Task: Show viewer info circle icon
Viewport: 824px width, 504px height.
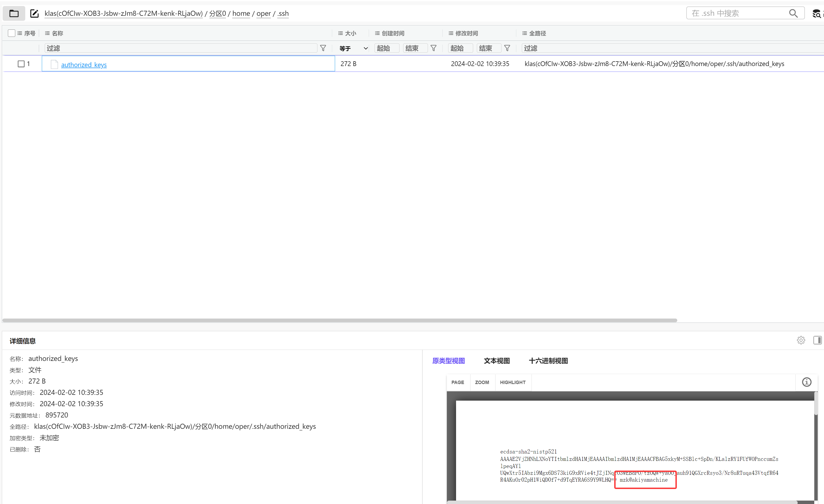Action: click(806, 382)
